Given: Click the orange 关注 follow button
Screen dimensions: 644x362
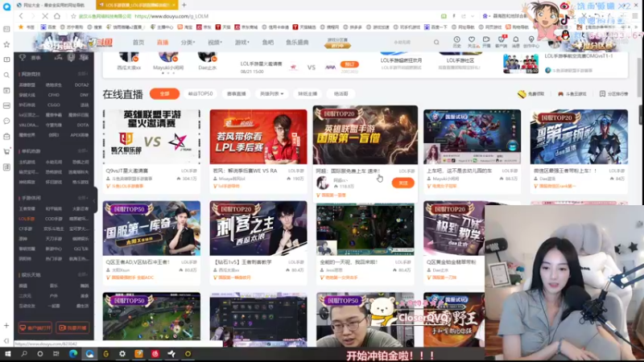Looking at the screenshot, I should pyautogui.click(x=403, y=183).
